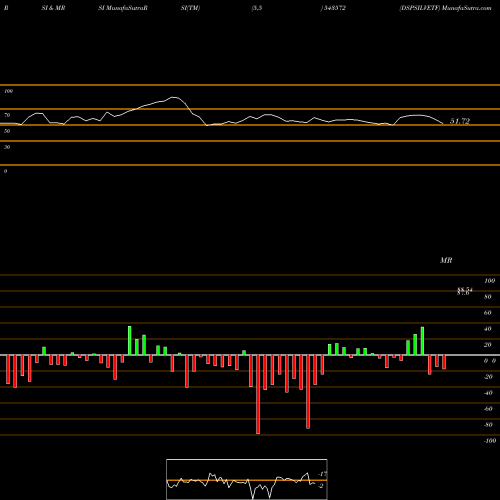Select the longest red MR bar near -100
Viewport: 500px width, 500px height.
click(258, 394)
